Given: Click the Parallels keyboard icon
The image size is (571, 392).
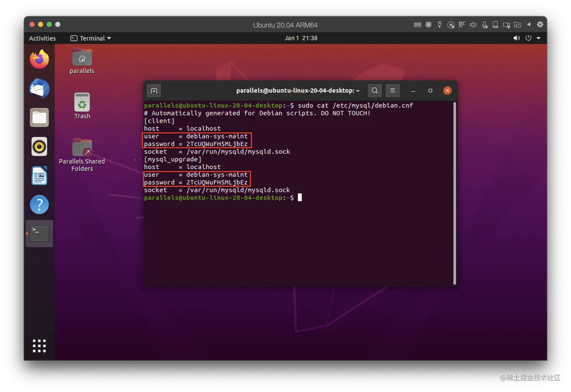Looking at the screenshot, I should pyautogui.click(x=417, y=25).
